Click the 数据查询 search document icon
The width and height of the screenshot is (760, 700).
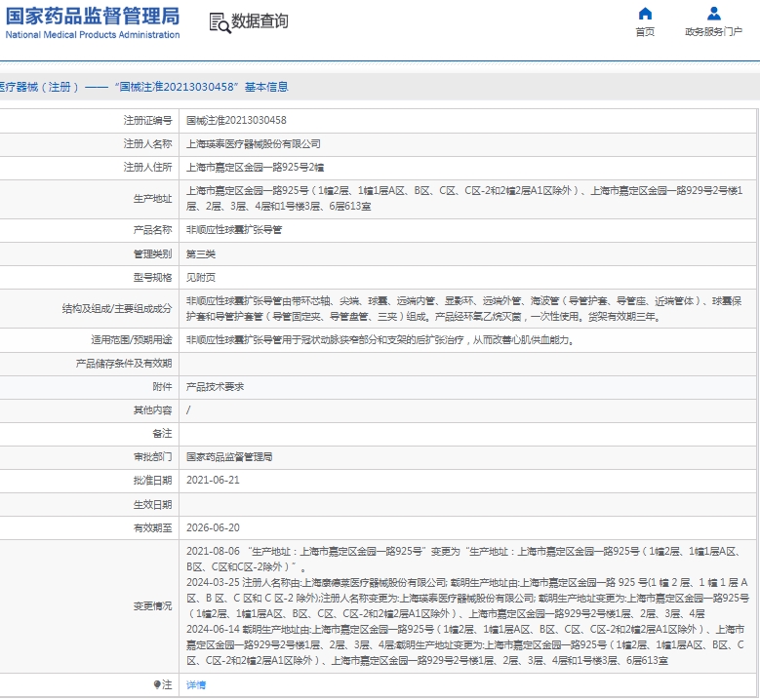tap(220, 22)
